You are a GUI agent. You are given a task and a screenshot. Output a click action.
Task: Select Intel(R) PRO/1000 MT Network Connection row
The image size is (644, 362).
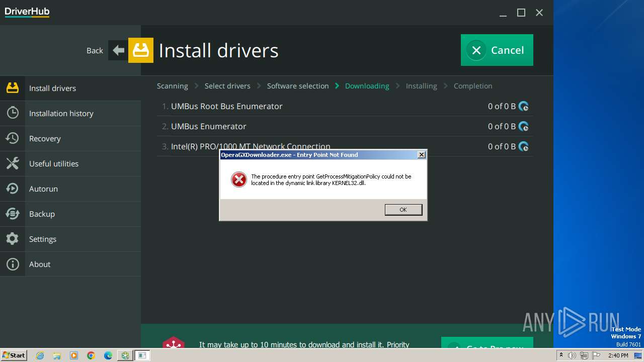click(x=345, y=146)
